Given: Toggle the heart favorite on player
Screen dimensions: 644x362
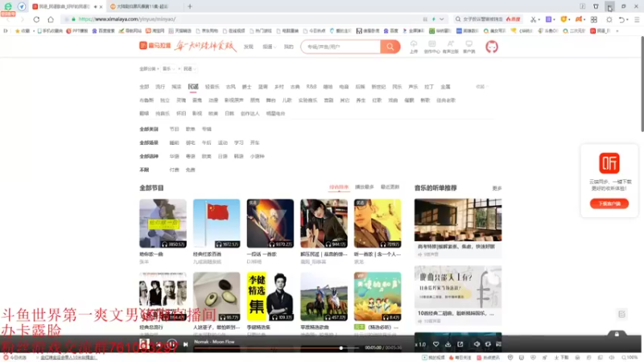Looking at the screenshot, I should coord(436,344).
